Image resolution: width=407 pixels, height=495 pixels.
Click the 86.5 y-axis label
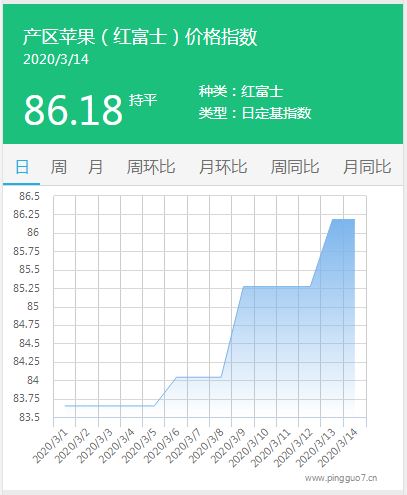point(29,196)
